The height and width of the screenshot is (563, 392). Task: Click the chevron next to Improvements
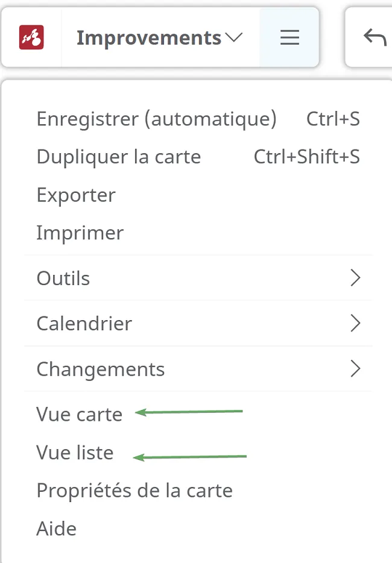(x=234, y=37)
